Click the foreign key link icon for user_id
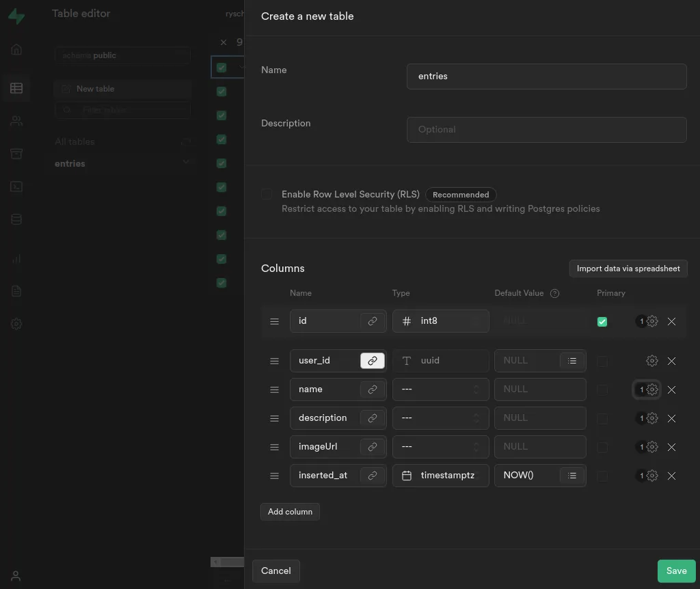The height and width of the screenshot is (589, 700). coord(373,361)
